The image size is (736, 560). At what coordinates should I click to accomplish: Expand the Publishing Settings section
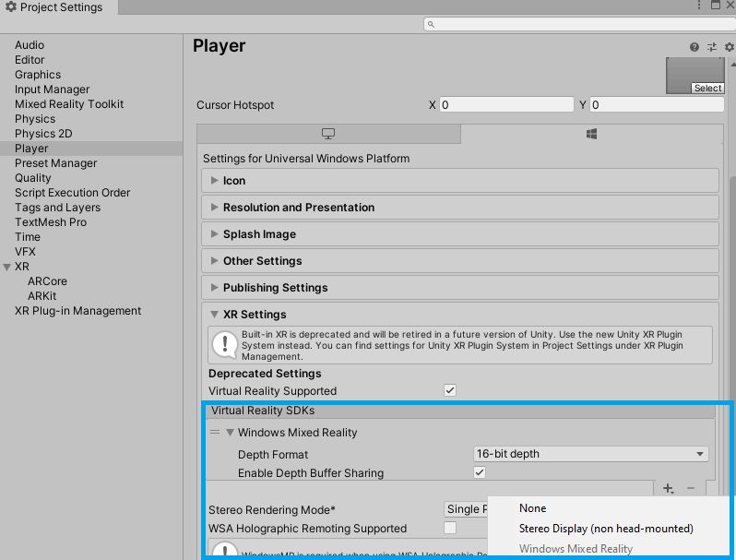click(460, 288)
